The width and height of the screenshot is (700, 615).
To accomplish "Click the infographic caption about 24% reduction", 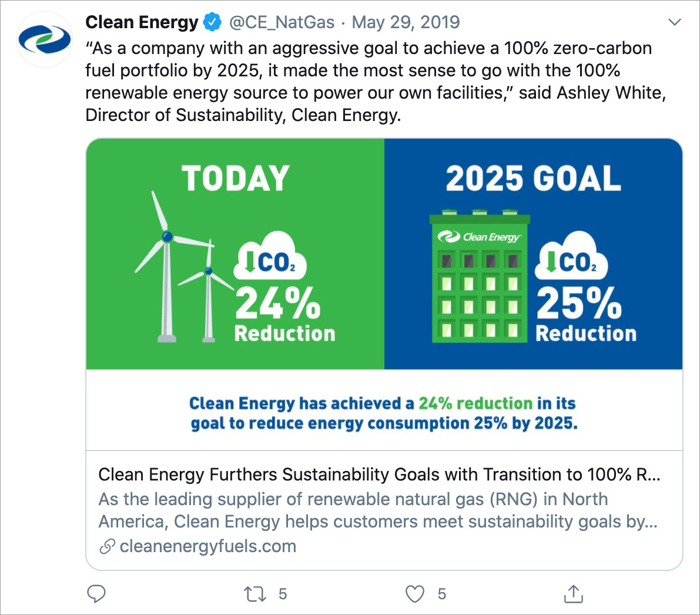I will point(384,413).
